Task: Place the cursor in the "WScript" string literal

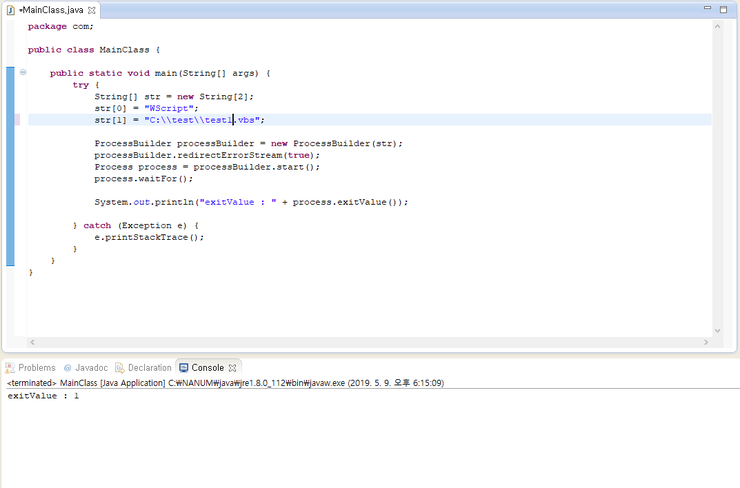Action: pos(171,108)
